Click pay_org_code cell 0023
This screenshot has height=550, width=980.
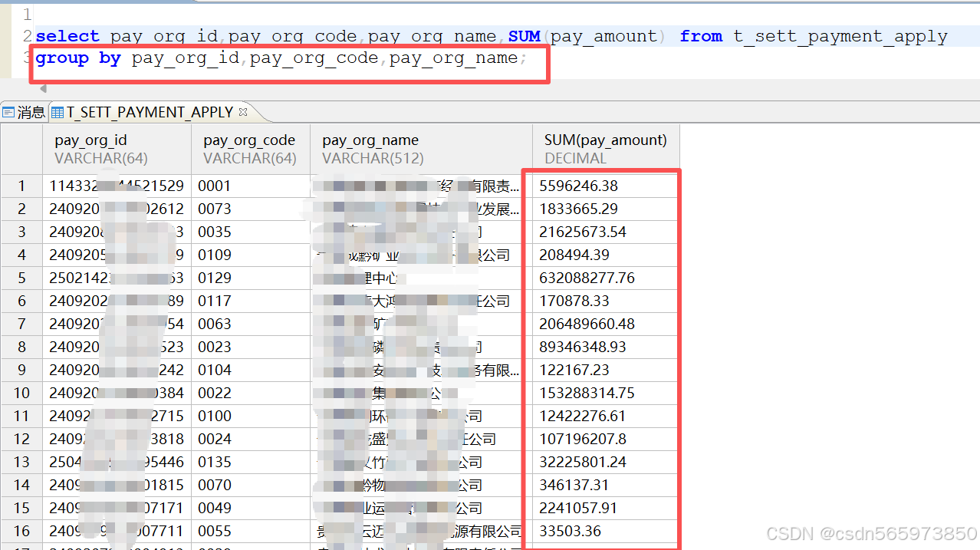tap(251, 347)
